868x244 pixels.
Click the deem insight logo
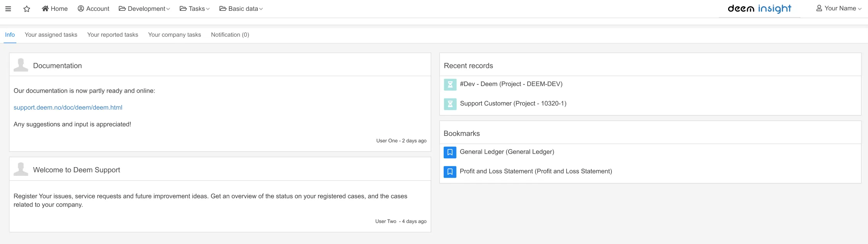[759, 8]
